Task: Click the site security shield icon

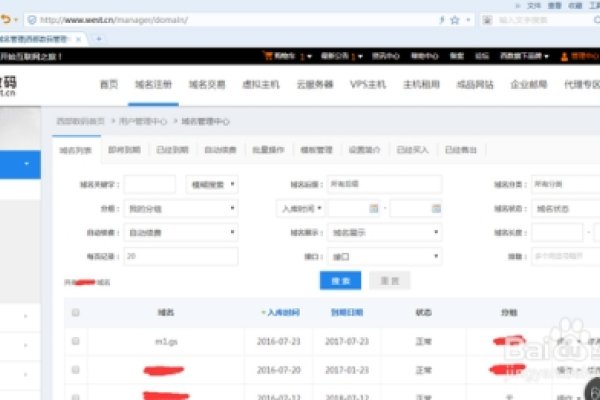Action: click(32, 20)
